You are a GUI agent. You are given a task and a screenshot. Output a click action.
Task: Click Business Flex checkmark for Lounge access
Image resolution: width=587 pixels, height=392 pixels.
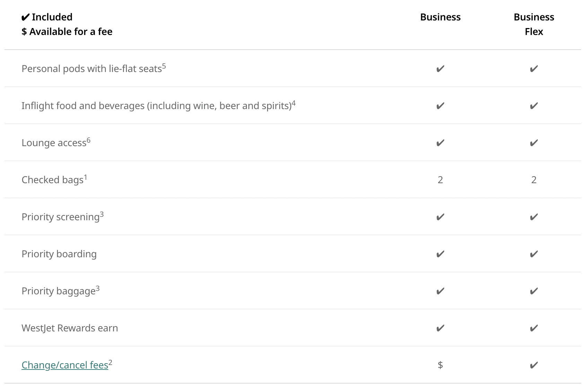[x=534, y=143]
